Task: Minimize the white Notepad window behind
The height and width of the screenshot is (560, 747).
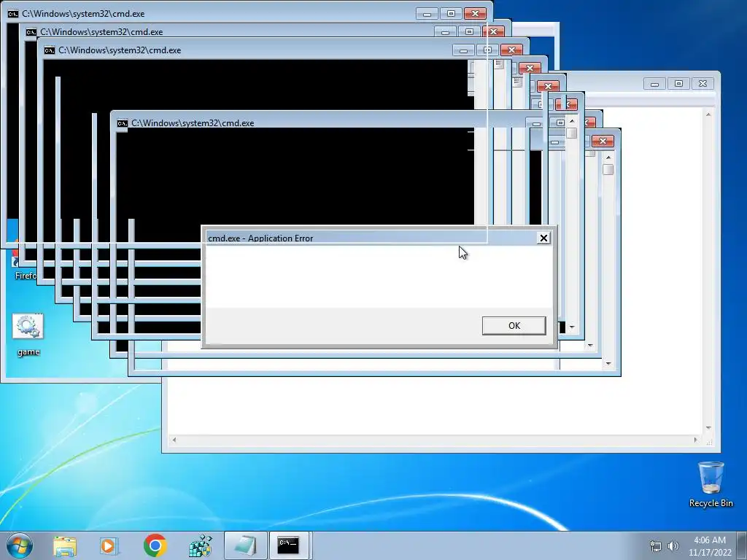Action: (654, 84)
